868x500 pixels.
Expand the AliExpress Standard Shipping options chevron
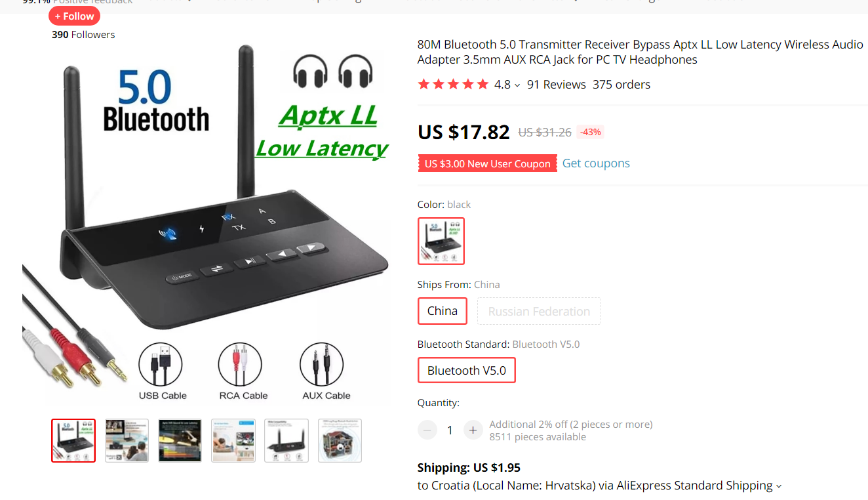click(x=779, y=486)
